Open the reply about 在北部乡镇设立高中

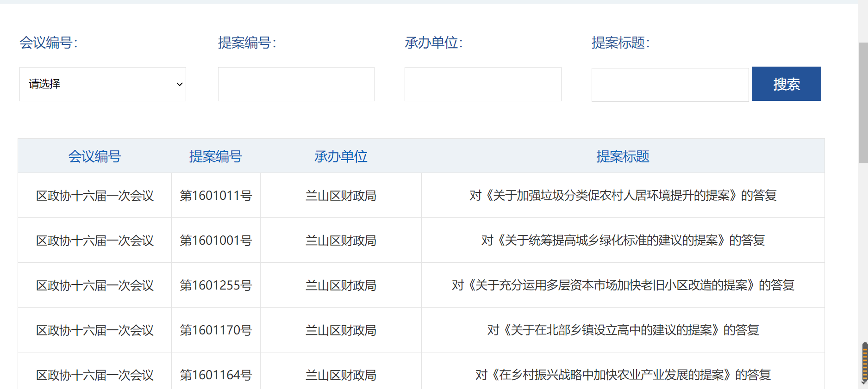click(x=623, y=330)
